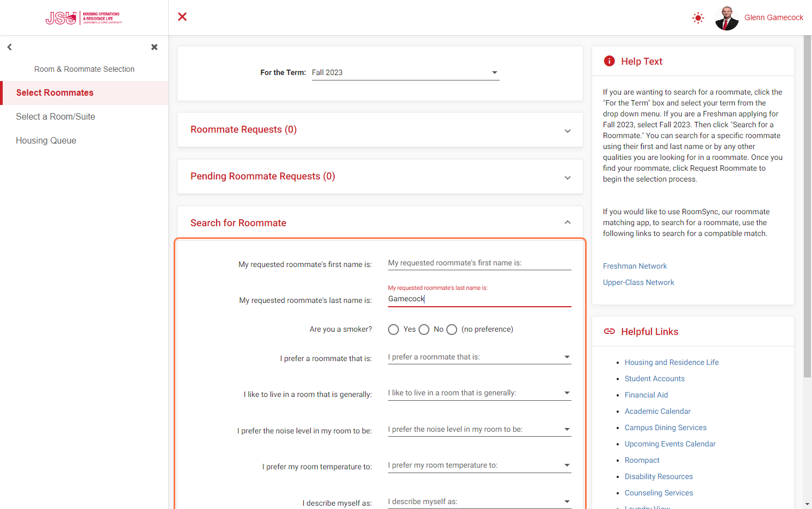Click Glenn Gamecock username text
The image size is (812, 509).
click(x=773, y=17)
